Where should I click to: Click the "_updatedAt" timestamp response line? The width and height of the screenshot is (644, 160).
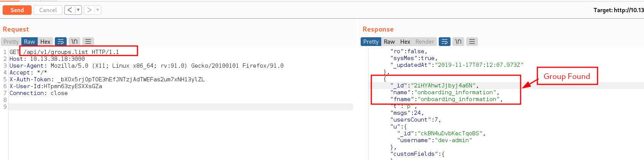click(x=457, y=65)
